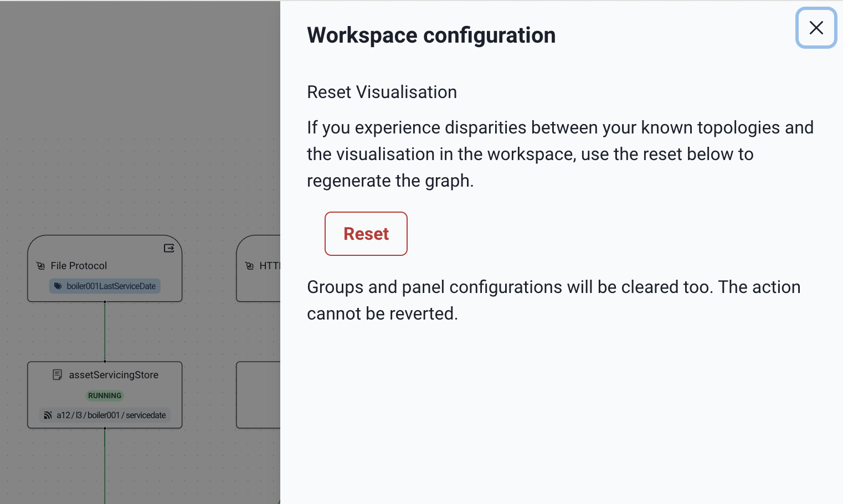Click the RUNNING status badge
The image size is (843, 504).
click(105, 395)
